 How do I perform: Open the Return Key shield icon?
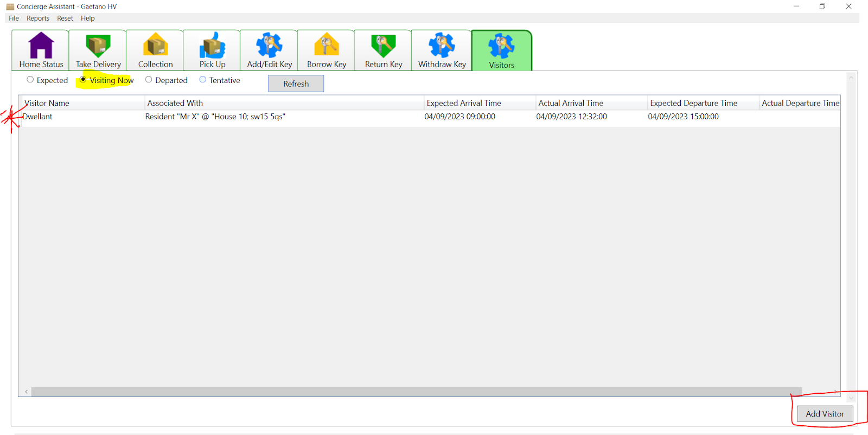coord(384,46)
